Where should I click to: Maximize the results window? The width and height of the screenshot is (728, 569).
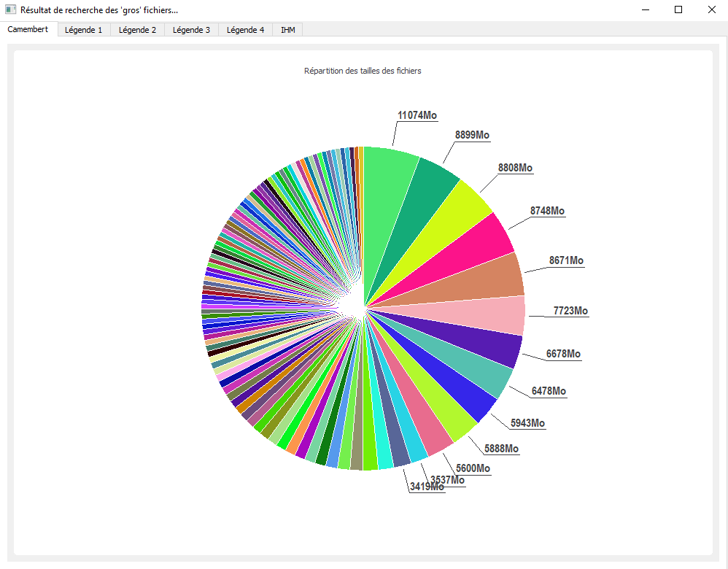(x=678, y=9)
